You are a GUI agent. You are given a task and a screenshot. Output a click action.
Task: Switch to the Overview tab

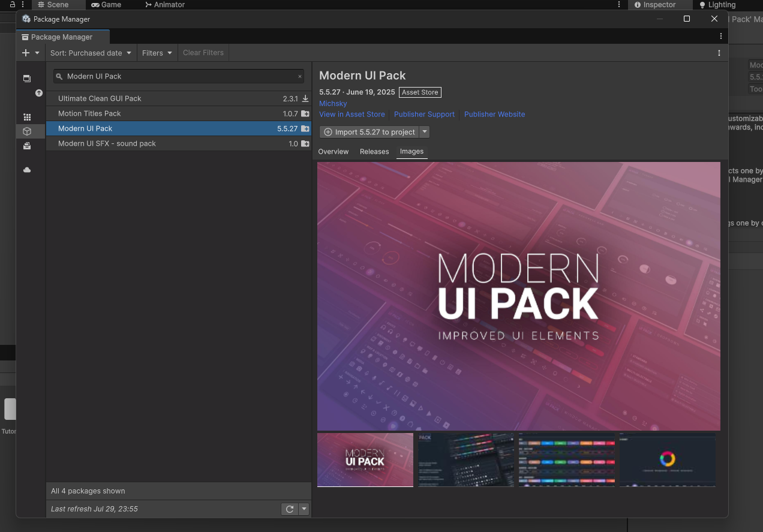(334, 151)
